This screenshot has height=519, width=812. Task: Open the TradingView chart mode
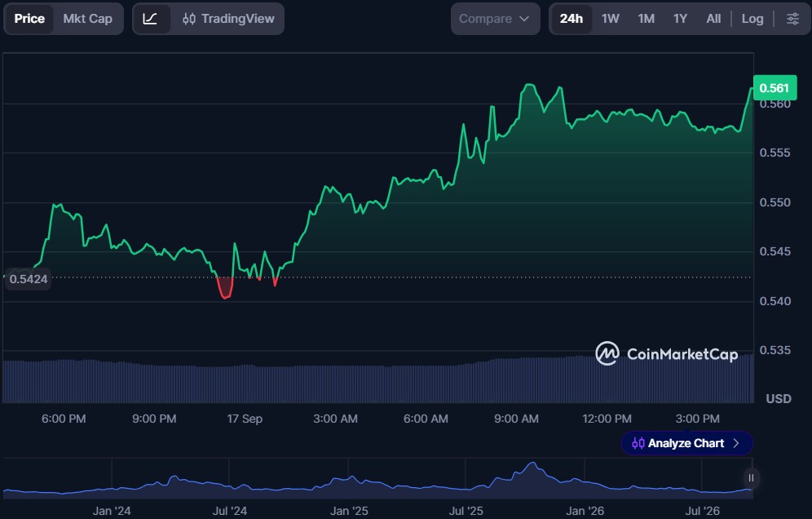pyautogui.click(x=228, y=19)
